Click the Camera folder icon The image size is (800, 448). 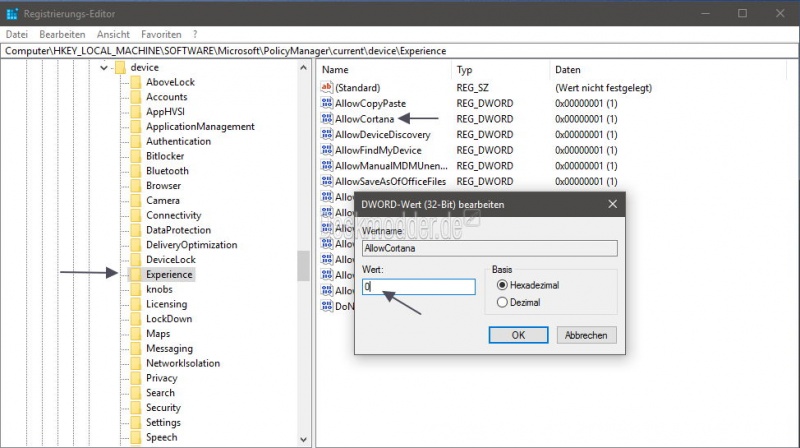coord(136,201)
